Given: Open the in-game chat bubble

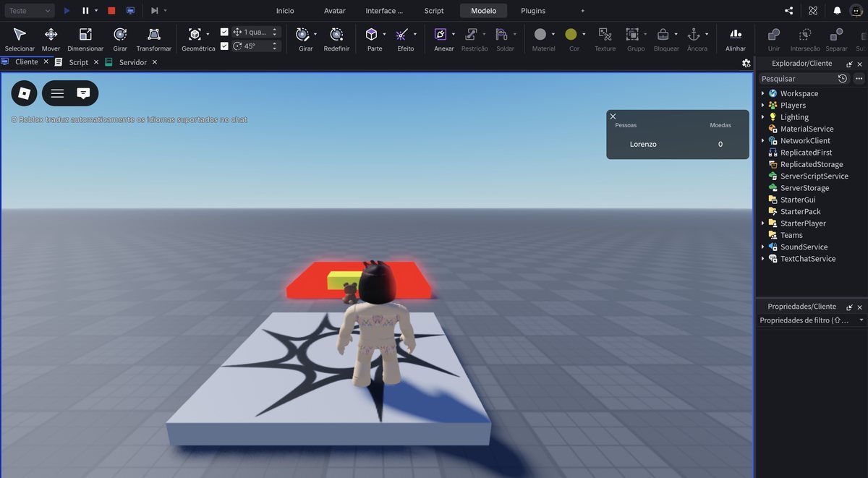Looking at the screenshot, I should tap(83, 93).
